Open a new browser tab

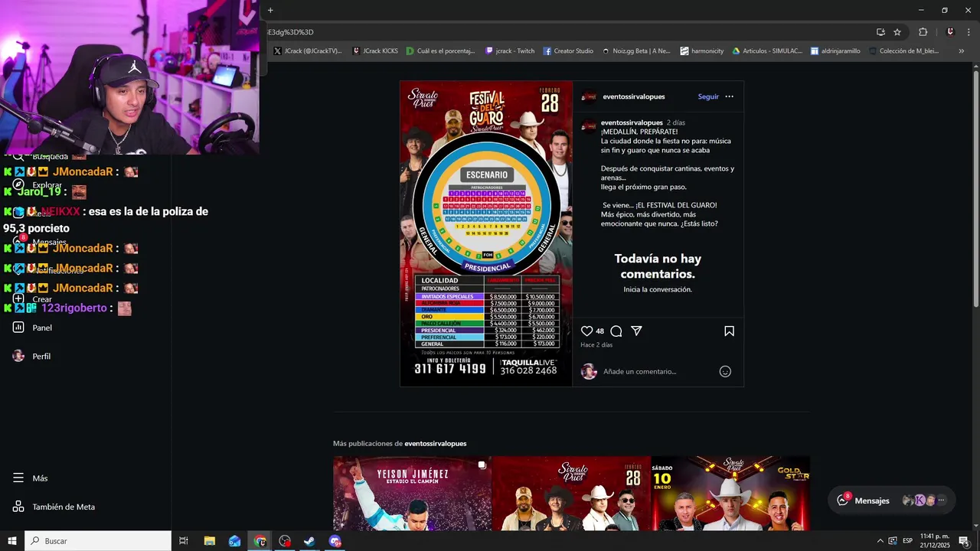pos(270,10)
